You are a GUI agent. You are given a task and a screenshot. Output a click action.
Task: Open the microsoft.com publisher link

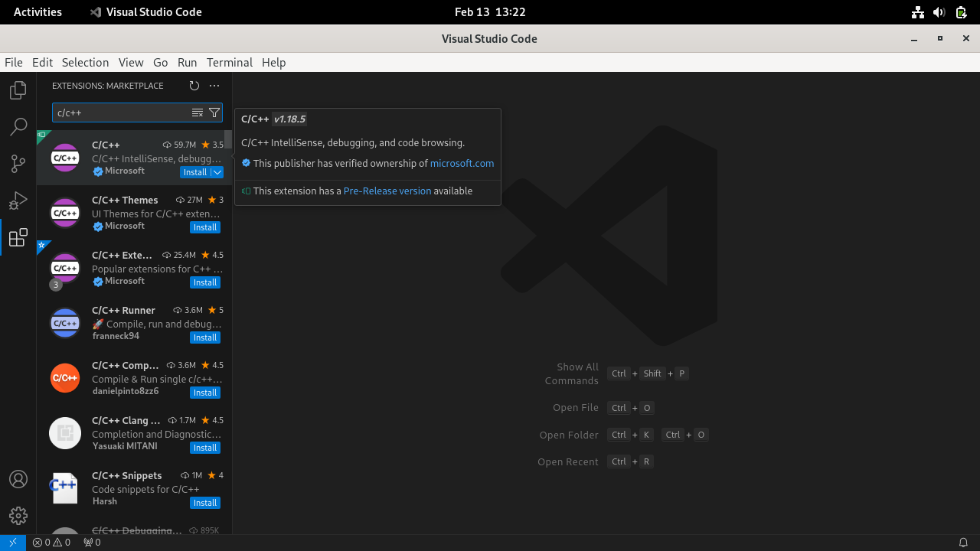(462, 163)
